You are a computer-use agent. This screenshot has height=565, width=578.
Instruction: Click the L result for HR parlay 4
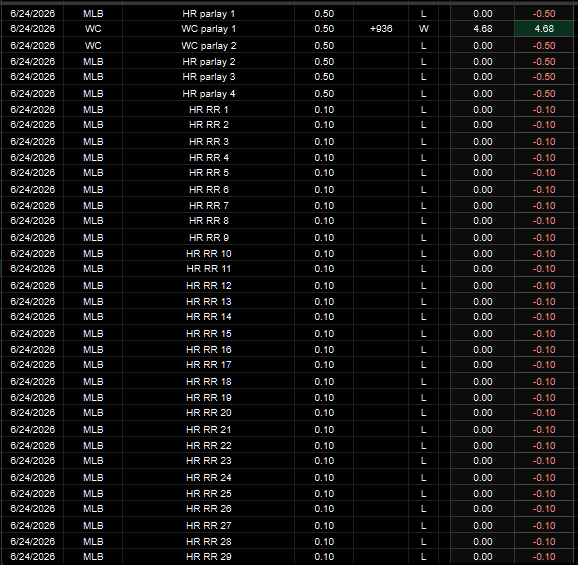(424, 94)
